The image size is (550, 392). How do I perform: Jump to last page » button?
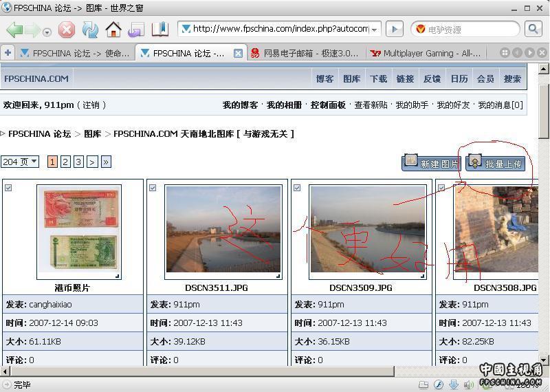coord(106,162)
